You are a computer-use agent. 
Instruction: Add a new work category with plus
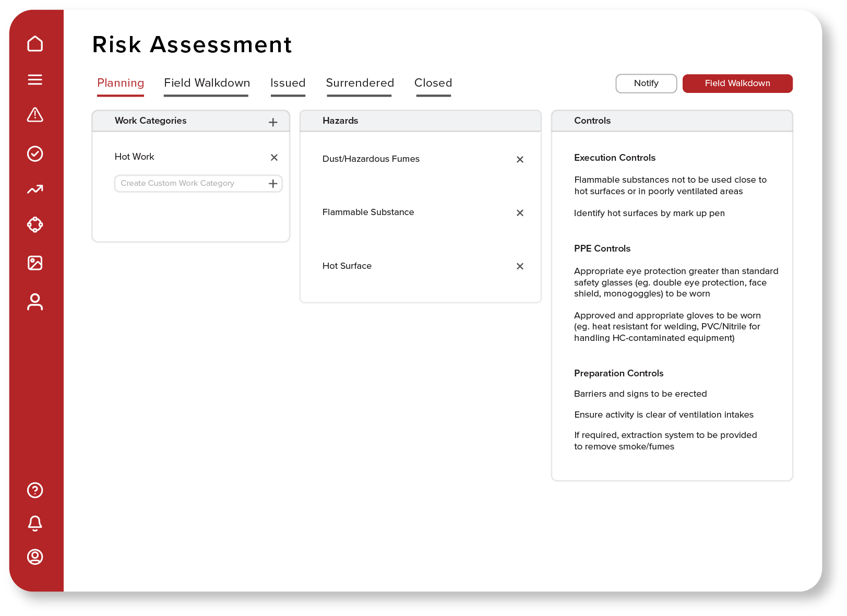(x=273, y=122)
